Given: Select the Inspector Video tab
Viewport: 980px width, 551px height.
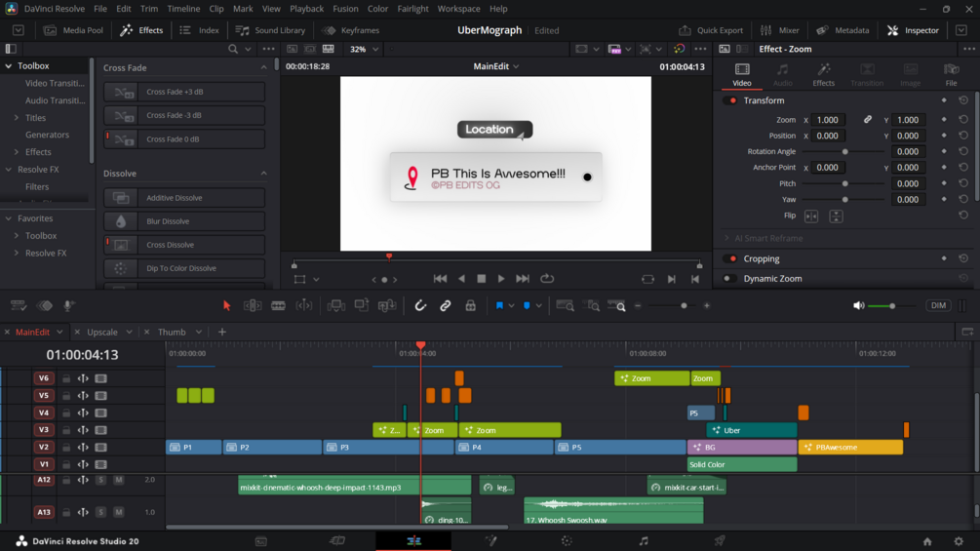Looking at the screenshot, I should pos(742,74).
